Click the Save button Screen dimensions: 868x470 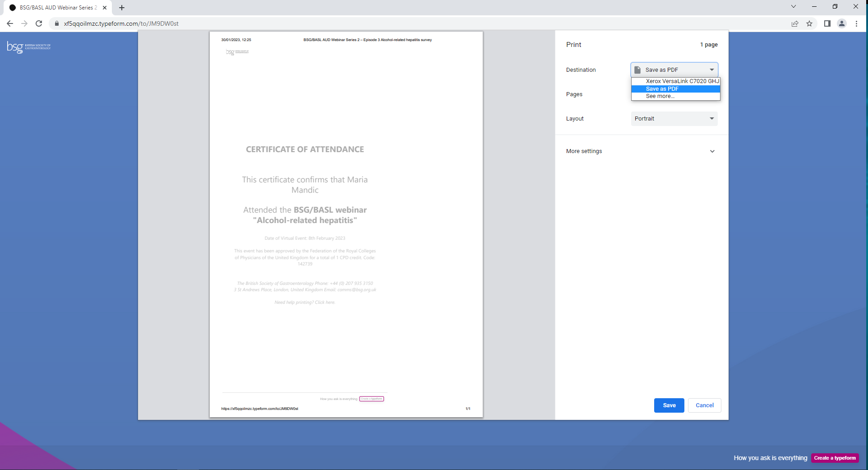(669, 405)
